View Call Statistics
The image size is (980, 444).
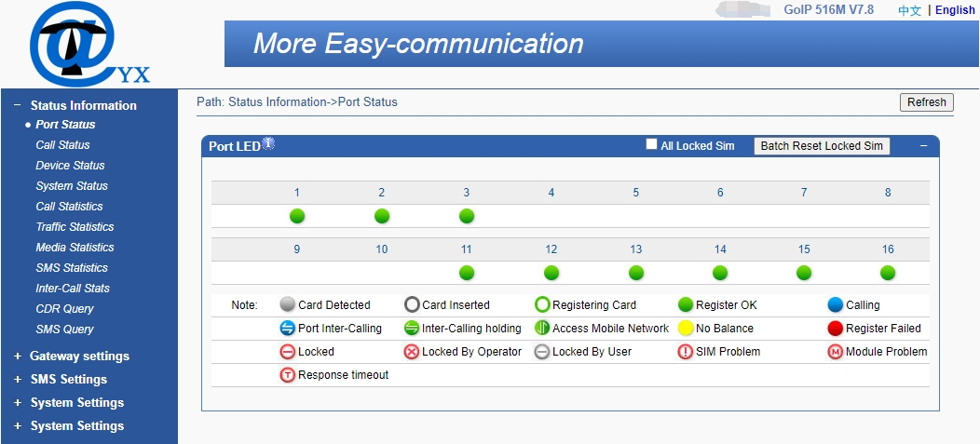tap(69, 206)
